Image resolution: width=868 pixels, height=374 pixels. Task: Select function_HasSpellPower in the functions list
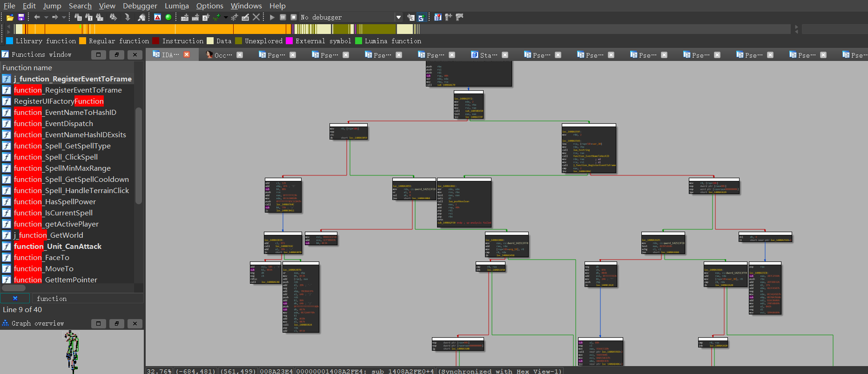[68, 202]
